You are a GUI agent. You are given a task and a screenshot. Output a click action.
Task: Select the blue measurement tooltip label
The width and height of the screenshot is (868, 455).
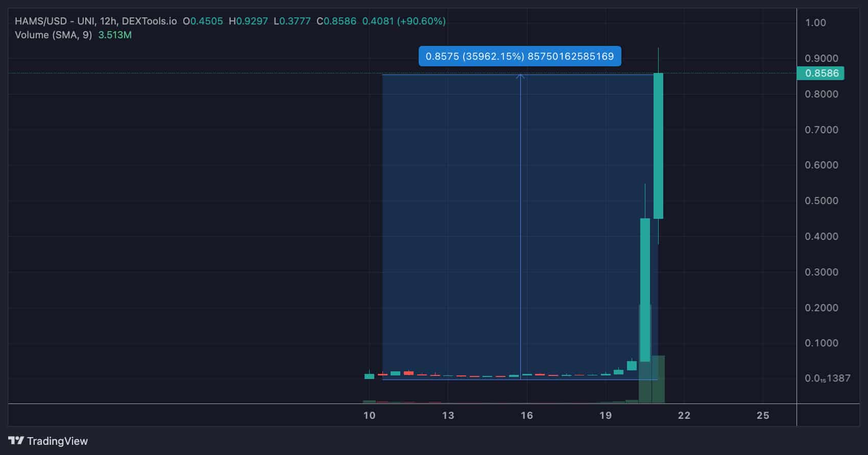(519, 56)
